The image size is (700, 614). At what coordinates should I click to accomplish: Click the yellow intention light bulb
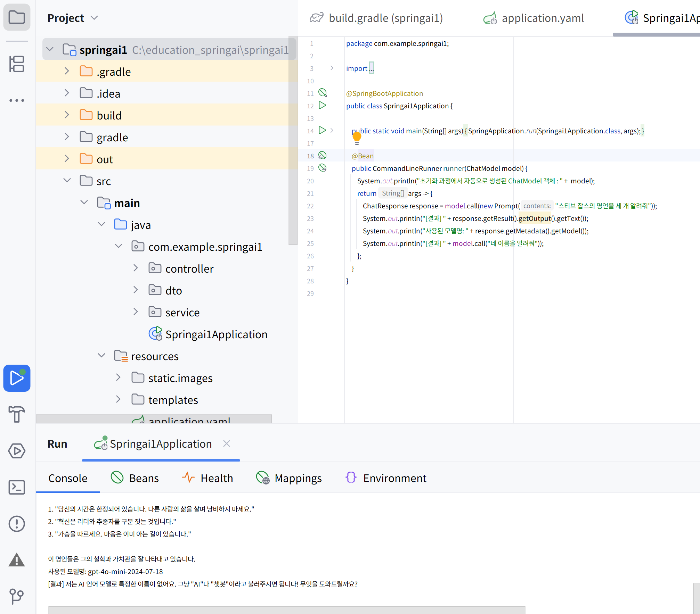(357, 138)
